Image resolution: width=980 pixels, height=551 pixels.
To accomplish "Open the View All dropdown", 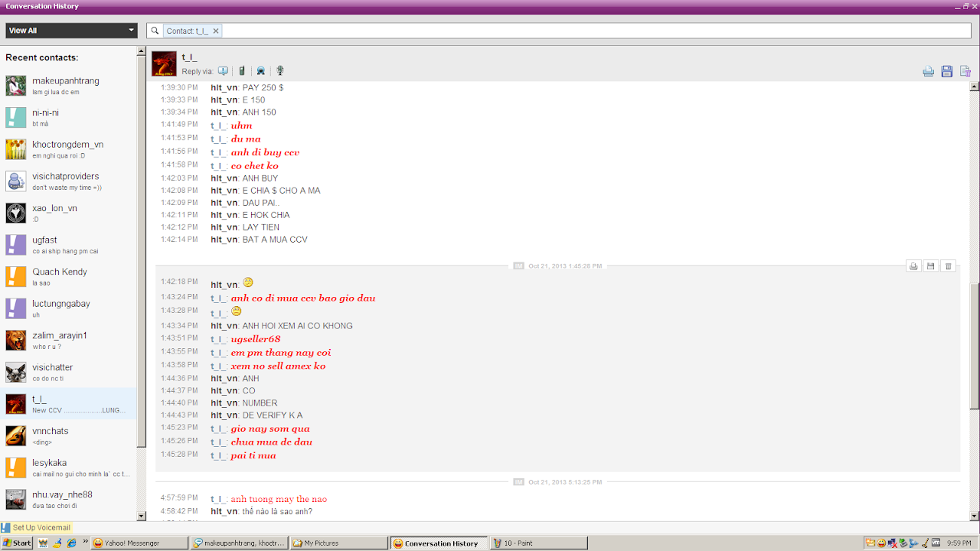I will pos(72,31).
